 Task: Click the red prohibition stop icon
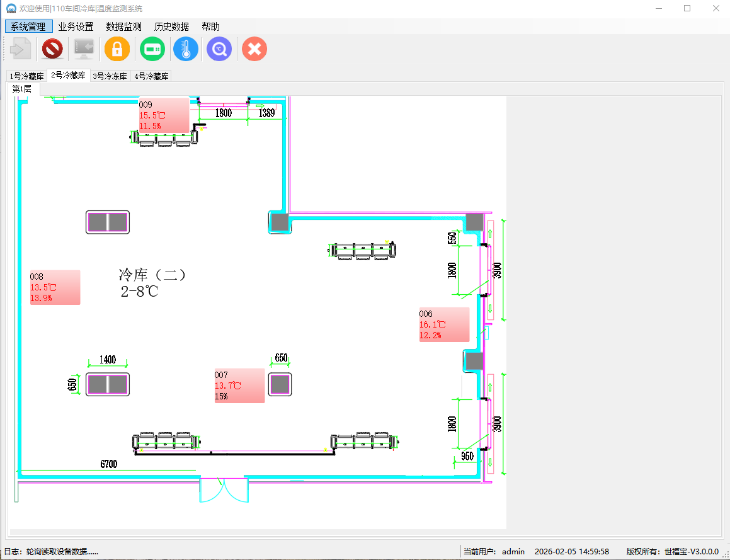[x=52, y=49]
